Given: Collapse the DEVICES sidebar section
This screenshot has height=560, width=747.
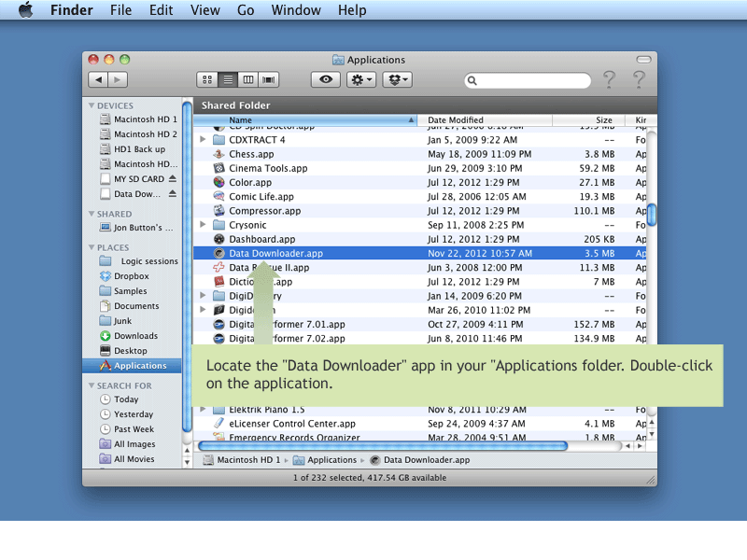Looking at the screenshot, I should pos(92,105).
